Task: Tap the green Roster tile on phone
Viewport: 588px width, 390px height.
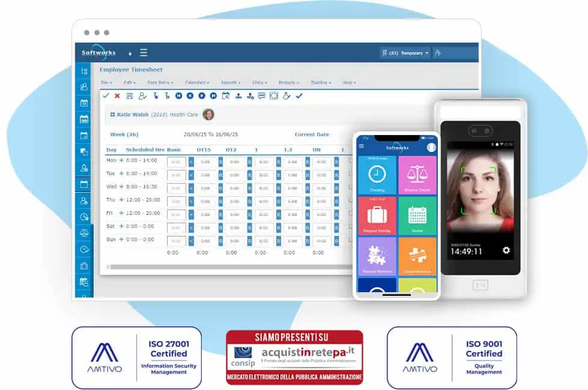Action: pos(417,216)
